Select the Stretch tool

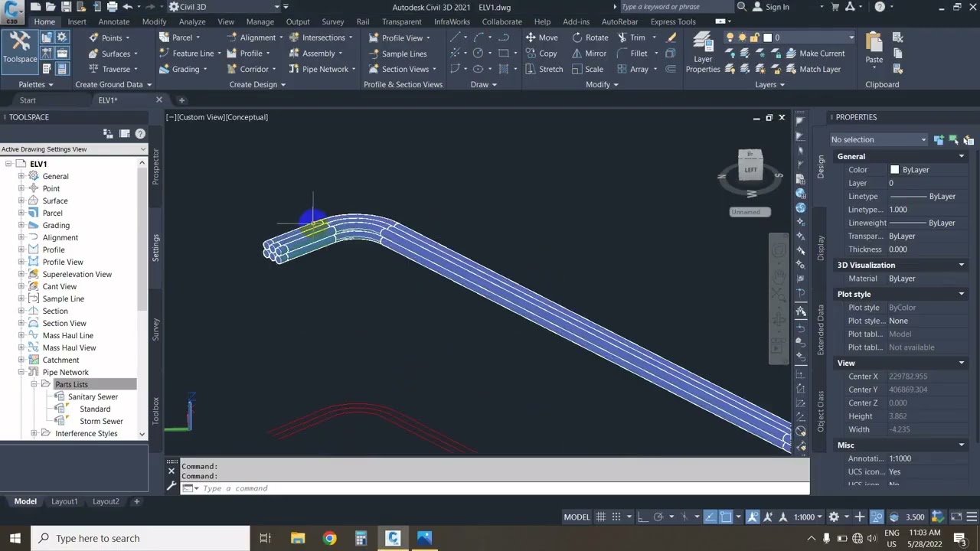pyautogui.click(x=544, y=69)
